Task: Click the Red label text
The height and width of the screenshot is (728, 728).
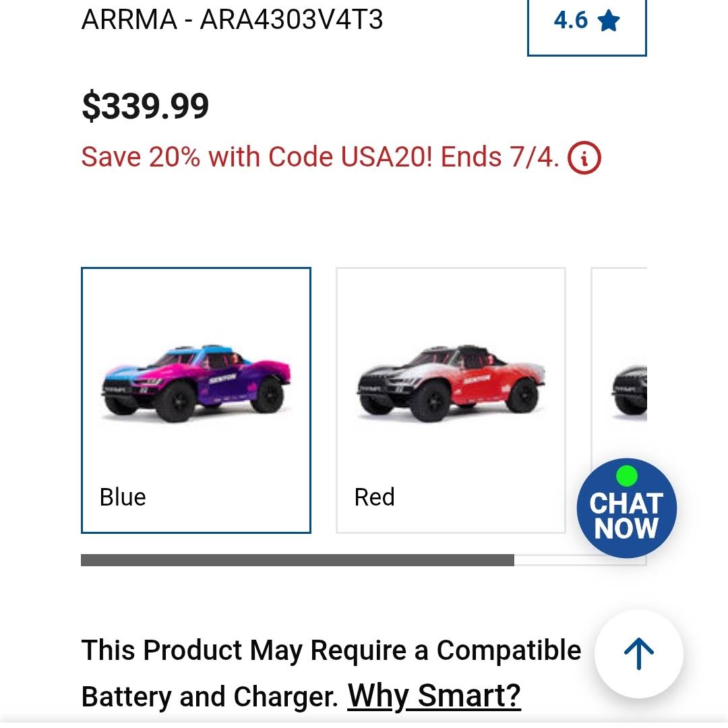Action: tap(375, 497)
